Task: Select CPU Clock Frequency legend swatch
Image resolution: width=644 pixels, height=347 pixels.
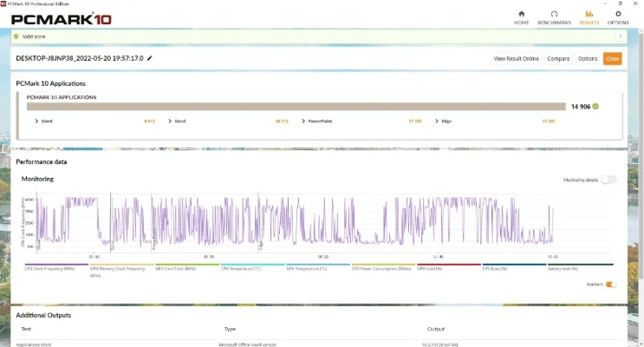Action: pyautogui.click(x=56, y=265)
